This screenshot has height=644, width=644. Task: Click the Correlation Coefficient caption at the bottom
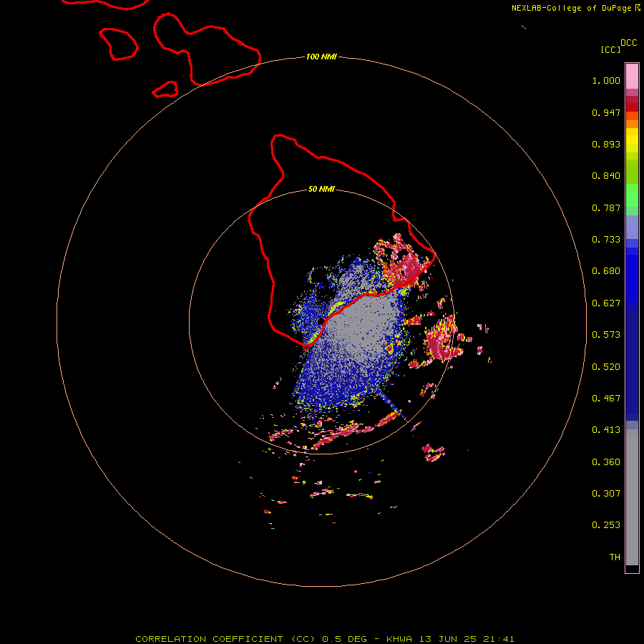(x=325, y=639)
